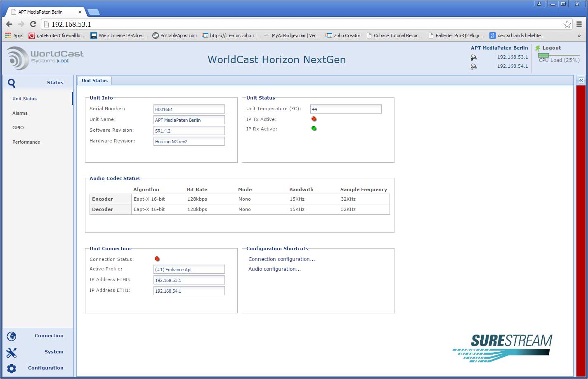The height and width of the screenshot is (379, 588).
Task: Open FabFilter Pro-Q2 bookmark
Action: pos(456,36)
